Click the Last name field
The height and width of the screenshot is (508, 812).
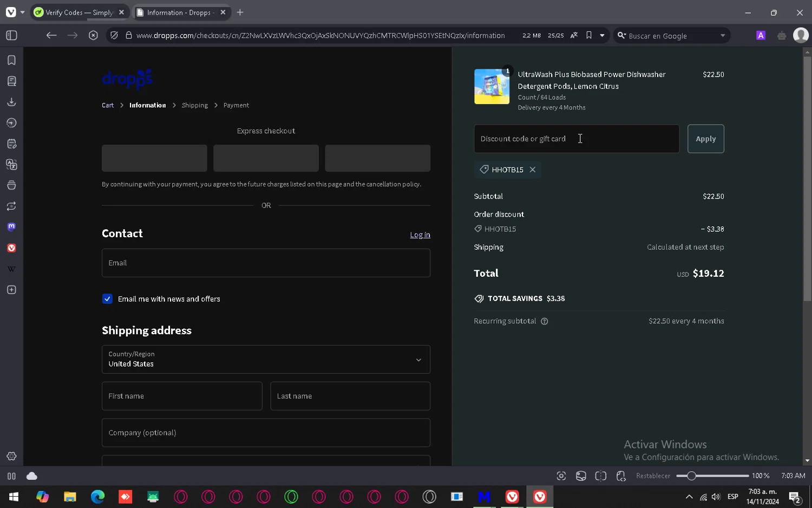point(350,396)
